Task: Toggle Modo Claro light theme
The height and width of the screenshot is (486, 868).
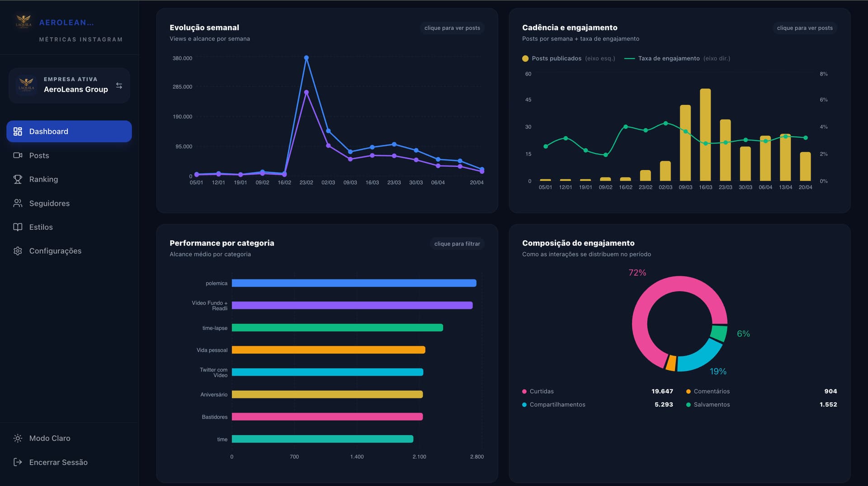Action: click(x=50, y=438)
